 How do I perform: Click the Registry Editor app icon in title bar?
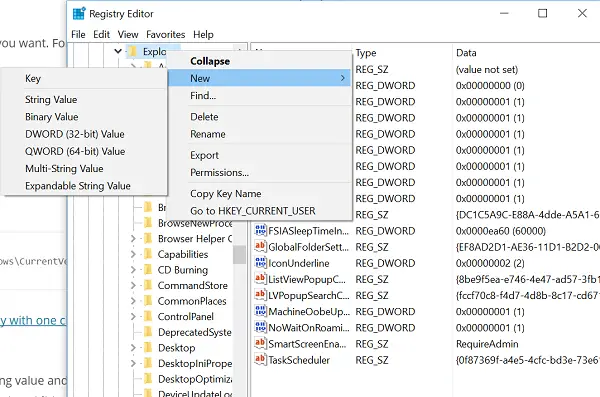coord(79,13)
